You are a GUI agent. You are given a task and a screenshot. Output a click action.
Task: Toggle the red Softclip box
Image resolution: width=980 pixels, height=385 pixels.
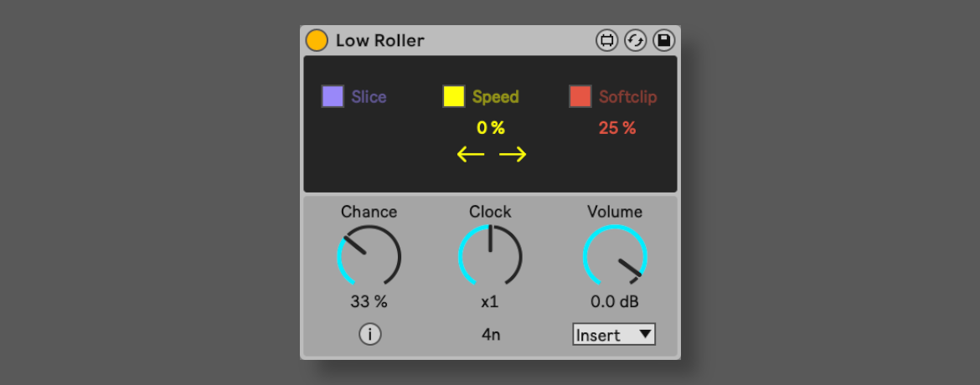(580, 96)
